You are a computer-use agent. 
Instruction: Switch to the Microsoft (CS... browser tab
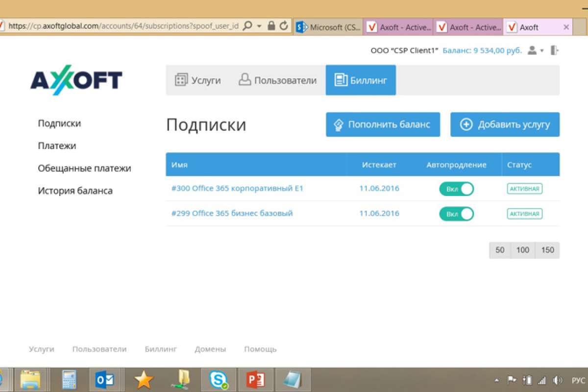[x=328, y=27]
